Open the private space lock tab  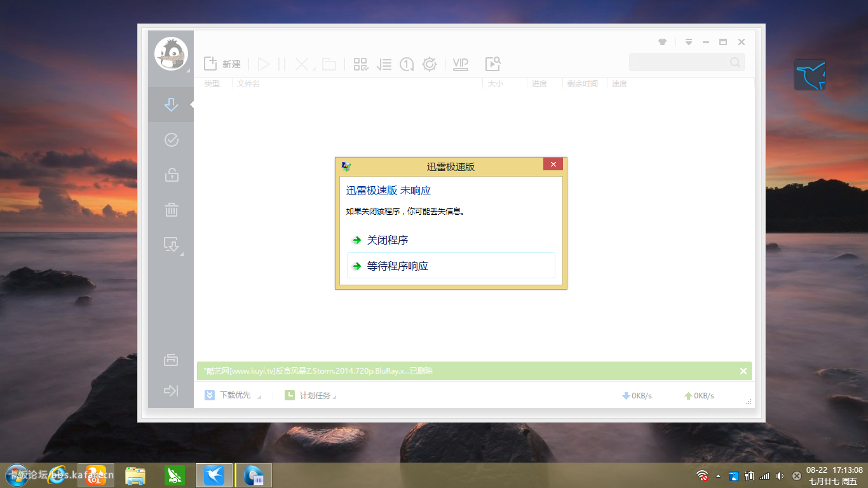pos(171,175)
